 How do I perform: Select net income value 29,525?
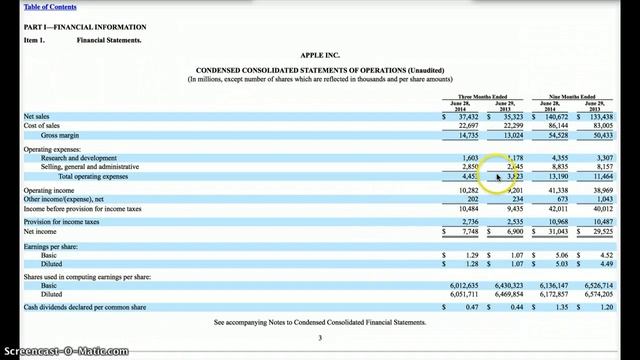tap(603, 232)
